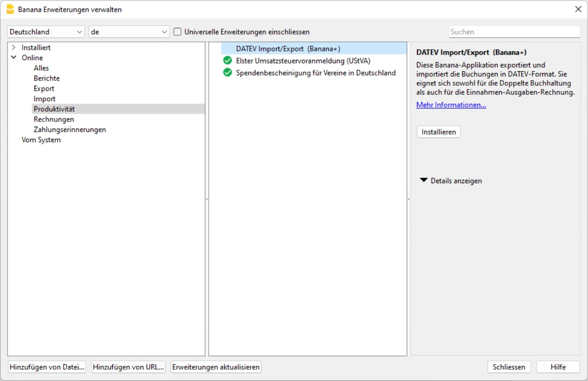Click the Installieren button
Viewport: 588px width, 381px height.
pos(438,132)
